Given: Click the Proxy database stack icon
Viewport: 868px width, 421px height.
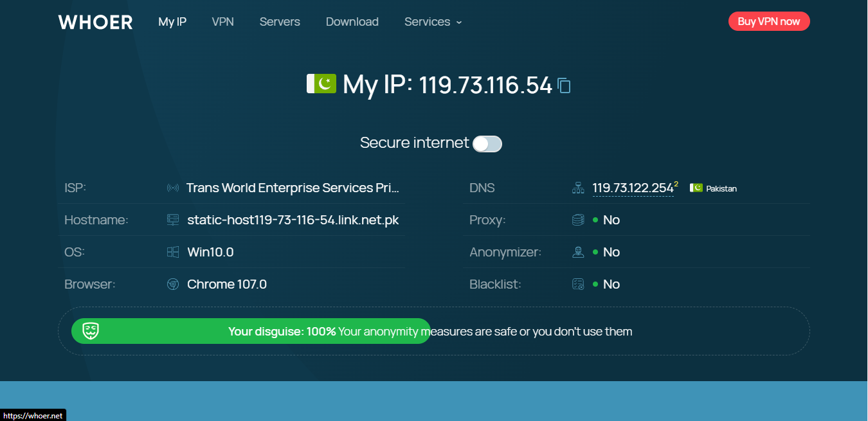Looking at the screenshot, I should (x=578, y=220).
